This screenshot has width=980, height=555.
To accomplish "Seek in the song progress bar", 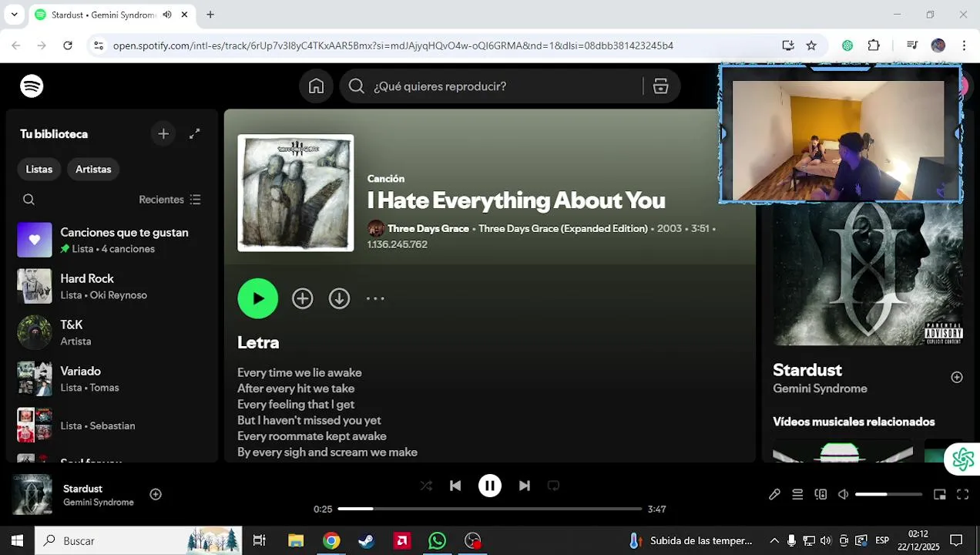I will (x=490, y=509).
